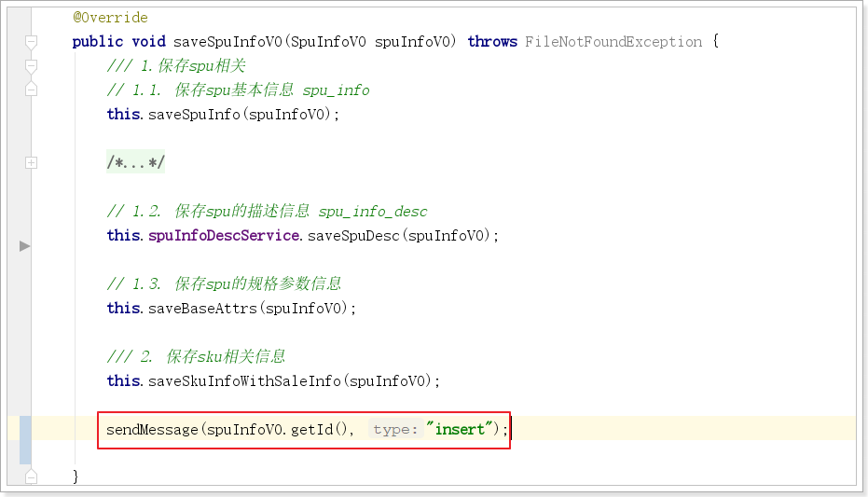Expand the folded /*...*/ comment placeholder
868x497 pixels.
136,163
